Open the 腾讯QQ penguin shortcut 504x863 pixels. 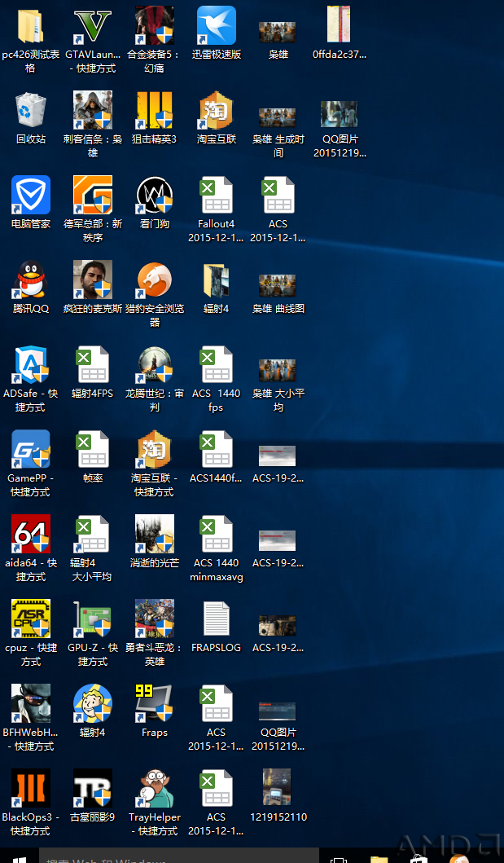(31, 280)
